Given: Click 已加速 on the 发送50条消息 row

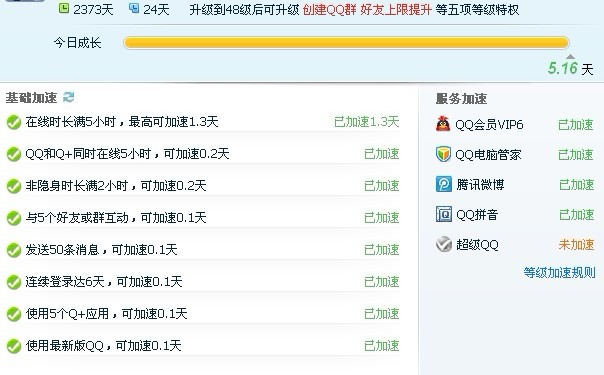Looking at the screenshot, I should point(382,249).
